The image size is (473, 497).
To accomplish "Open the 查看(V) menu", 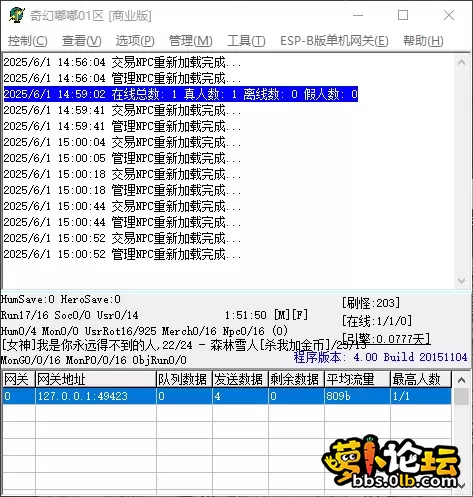I will pyautogui.click(x=82, y=41).
